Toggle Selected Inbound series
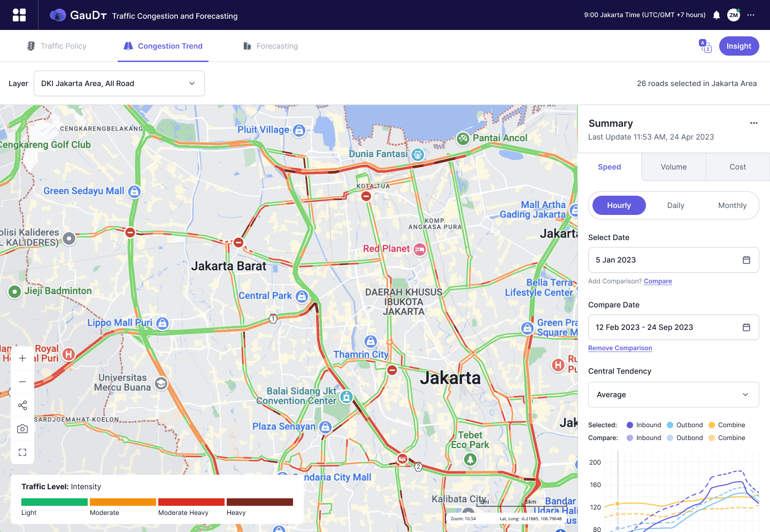Viewport: 770px width, 532px height. 644,425
